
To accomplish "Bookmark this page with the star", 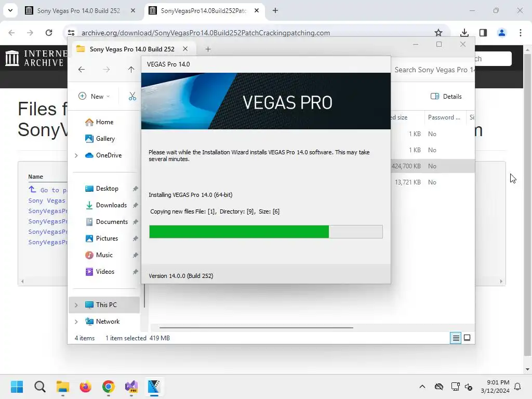I will [438, 33].
